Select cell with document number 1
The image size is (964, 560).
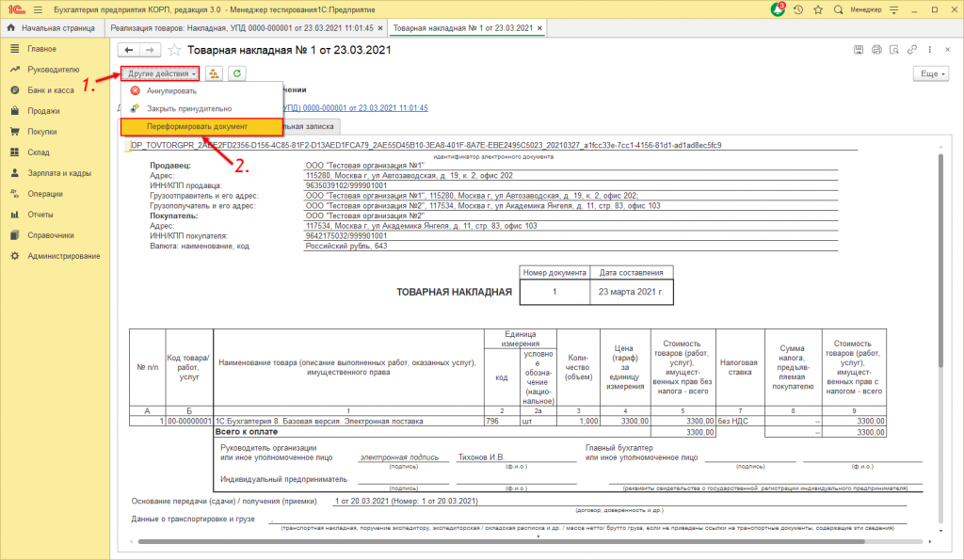[554, 292]
